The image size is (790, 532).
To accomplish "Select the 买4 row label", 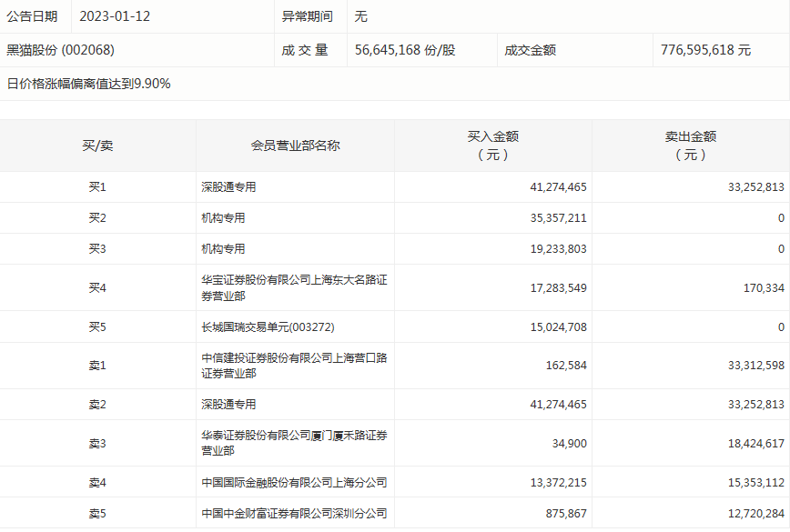I will (x=97, y=288).
